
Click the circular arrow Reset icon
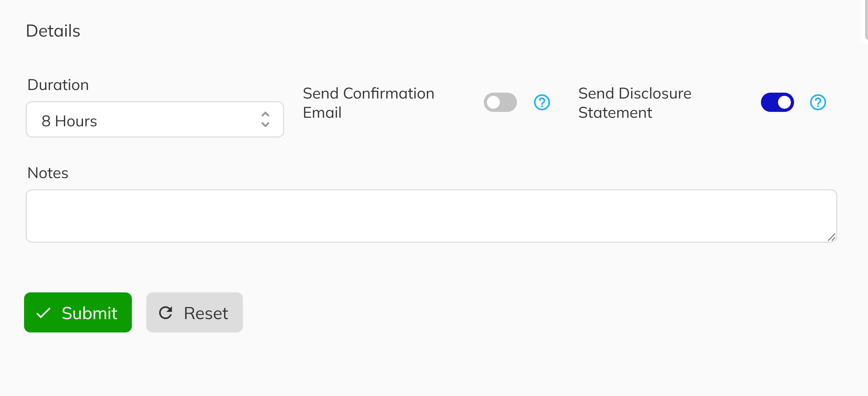[166, 313]
